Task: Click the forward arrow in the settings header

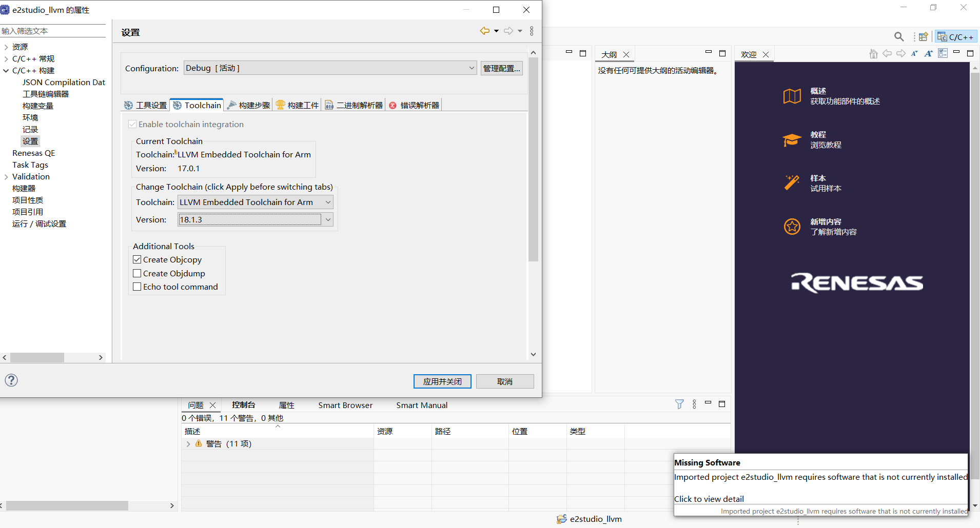Action: [x=508, y=31]
